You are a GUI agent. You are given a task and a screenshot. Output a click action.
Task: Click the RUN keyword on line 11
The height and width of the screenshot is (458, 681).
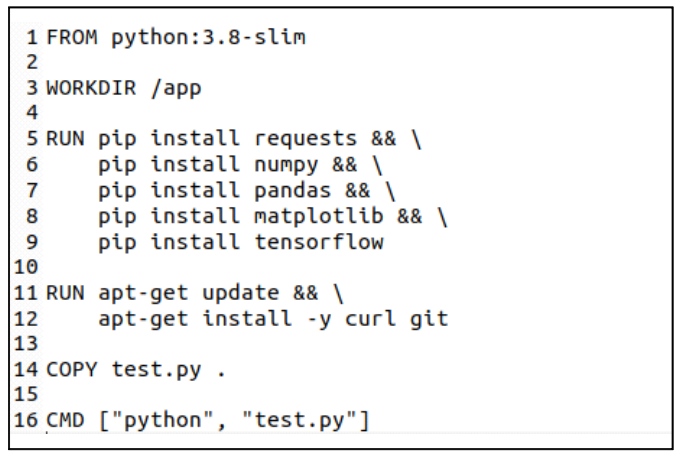click(x=65, y=293)
